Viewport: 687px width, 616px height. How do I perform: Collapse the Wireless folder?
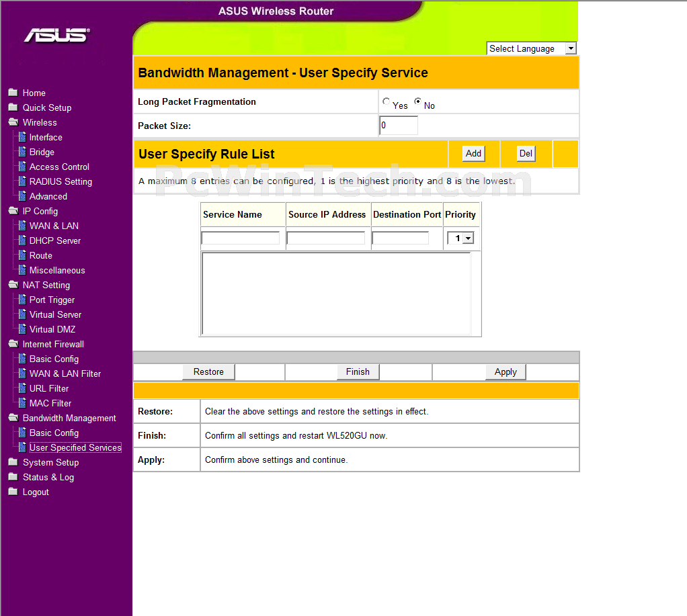pos(13,122)
